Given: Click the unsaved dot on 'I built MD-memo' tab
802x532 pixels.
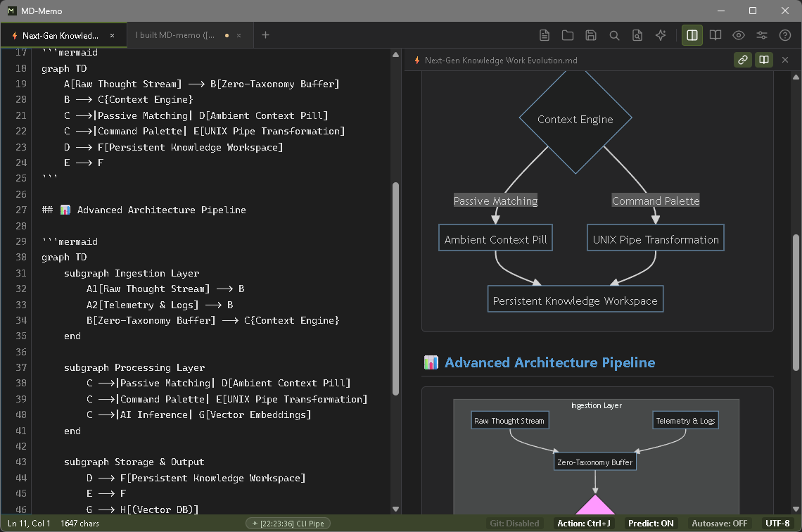Looking at the screenshot, I should pyautogui.click(x=227, y=35).
